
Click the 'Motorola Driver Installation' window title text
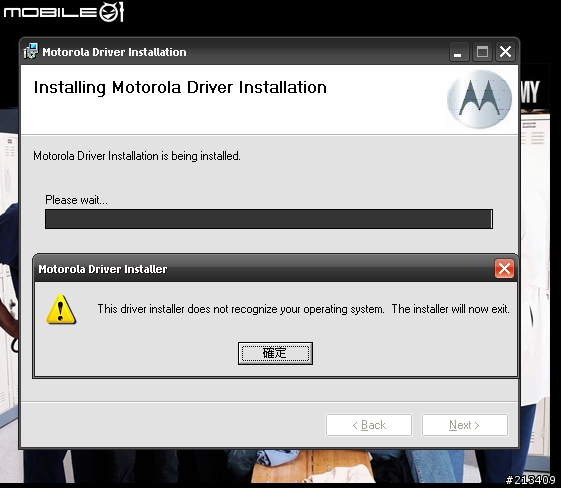point(114,52)
